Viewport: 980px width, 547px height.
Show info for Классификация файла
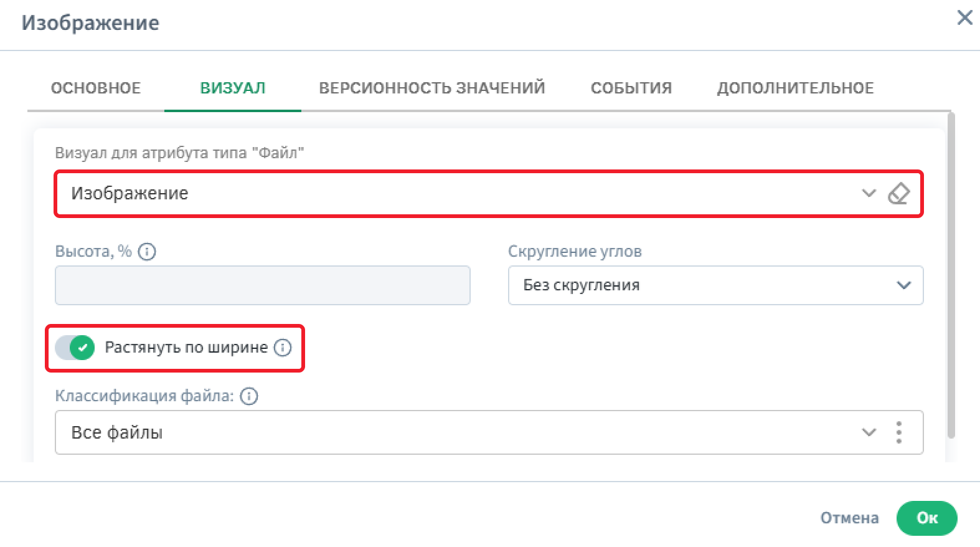click(x=249, y=396)
